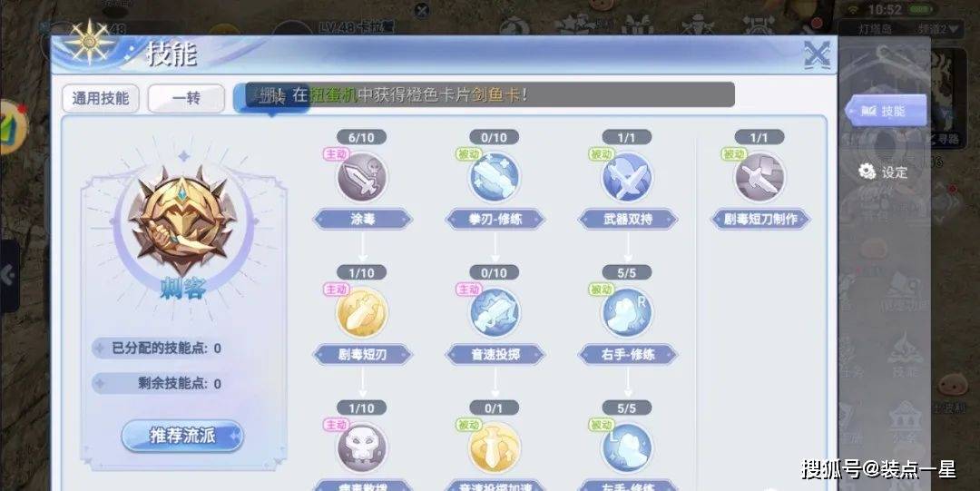
Task: Open the 剧毒短刀制作 skill icon
Action: pyautogui.click(x=759, y=177)
